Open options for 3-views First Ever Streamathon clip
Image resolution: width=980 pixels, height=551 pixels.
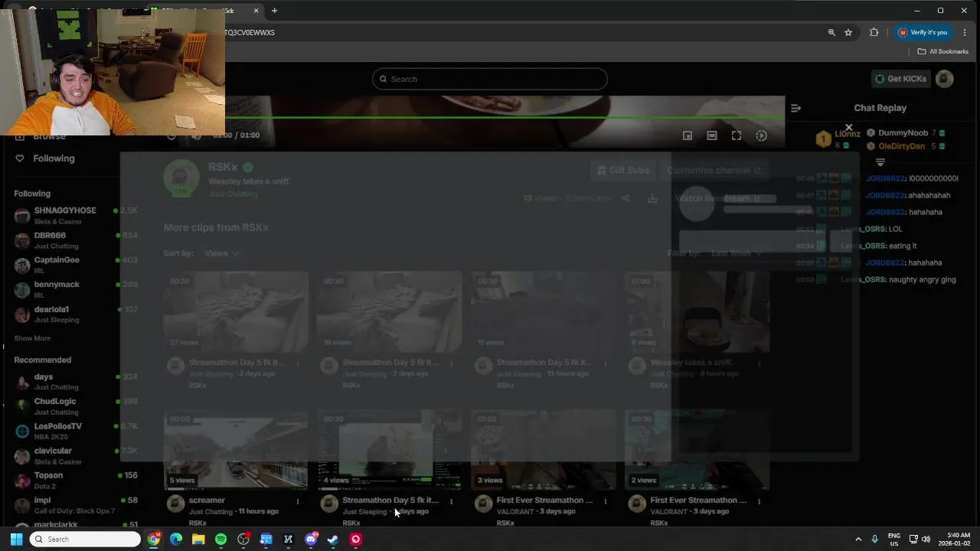[x=605, y=502]
